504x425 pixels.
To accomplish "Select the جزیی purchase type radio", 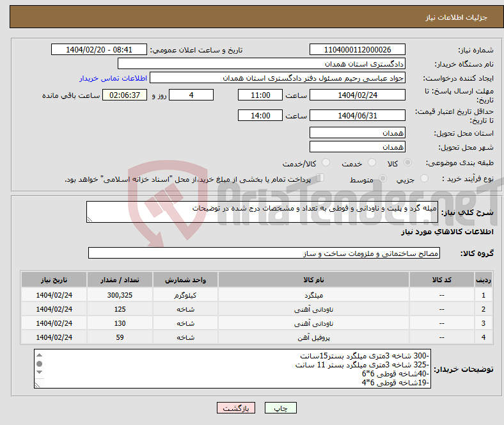I will tap(424, 179).
